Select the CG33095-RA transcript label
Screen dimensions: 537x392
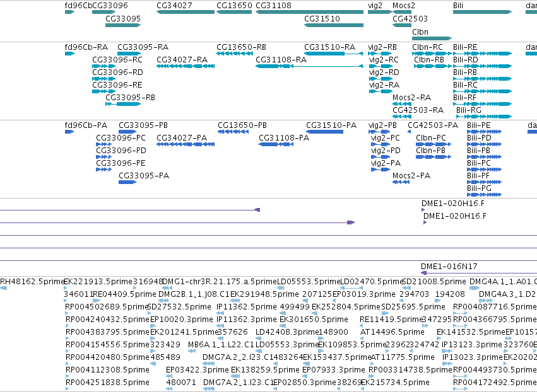pos(143,47)
